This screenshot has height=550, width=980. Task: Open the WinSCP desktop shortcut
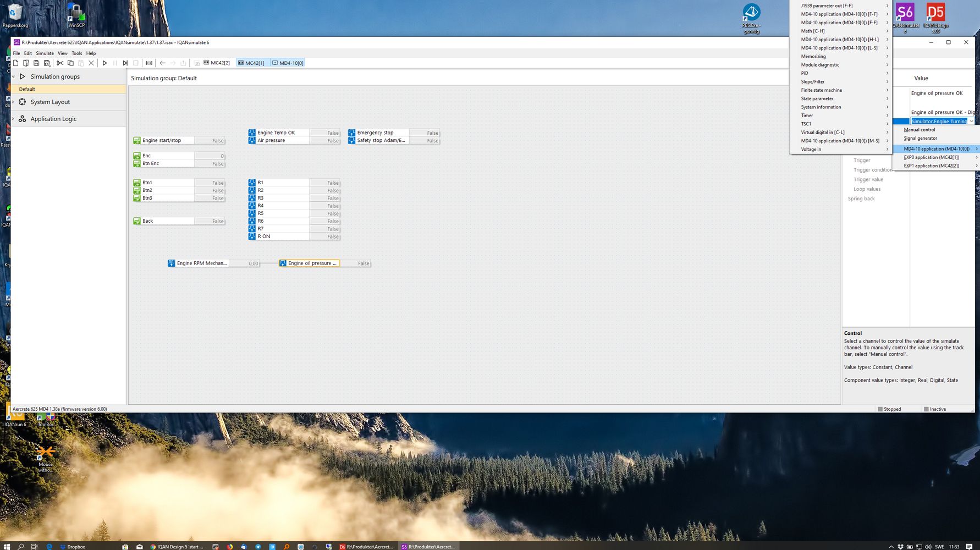click(76, 15)
